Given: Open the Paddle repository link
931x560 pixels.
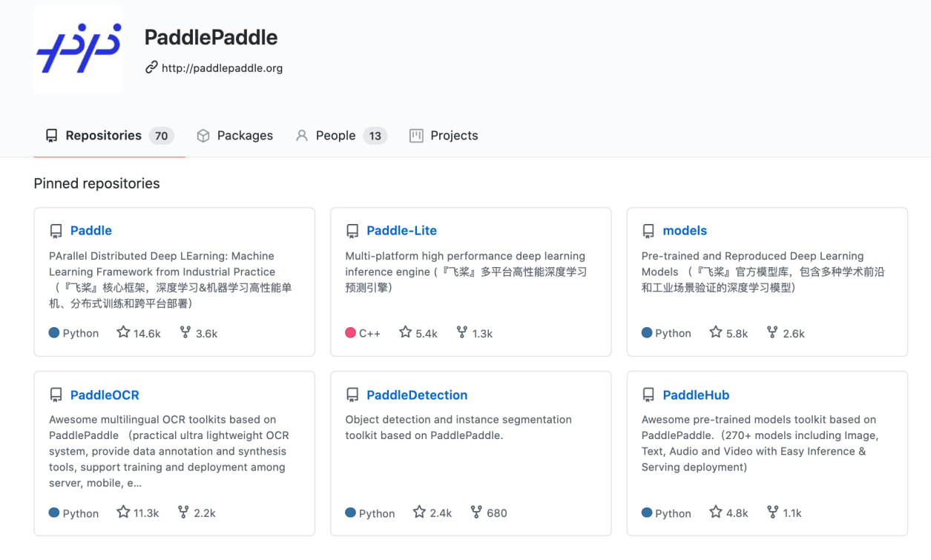Looking at the screenshot, I should click(x=91, y=231).
